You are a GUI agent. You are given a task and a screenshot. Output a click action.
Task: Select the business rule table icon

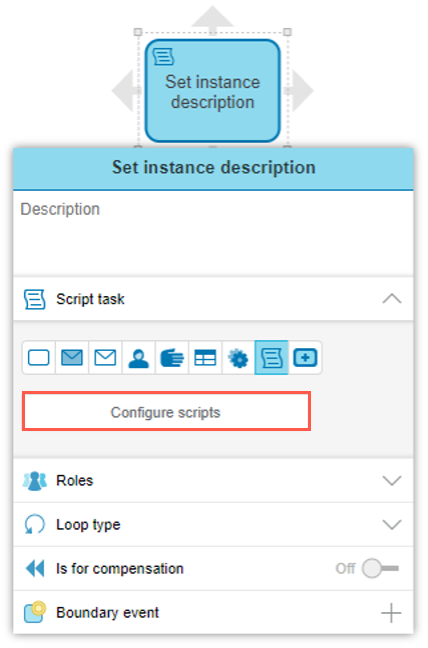[x=205, y=358]
